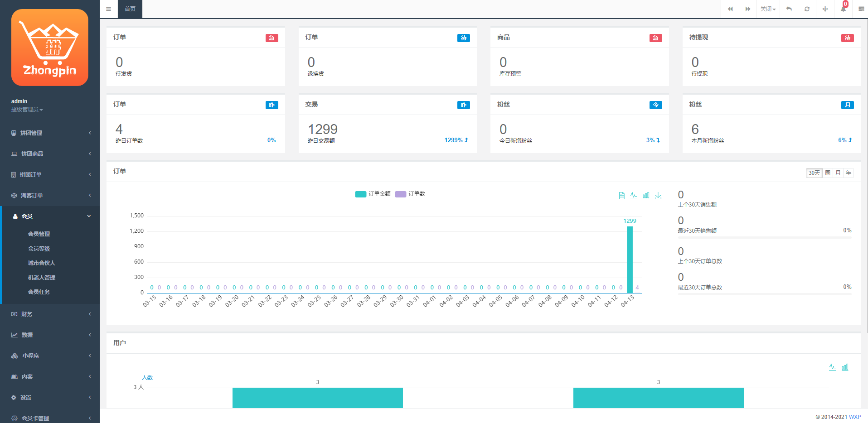Toggle the 订单金额 legend series
The height and width of the screenshot is (423, 868).
373,194
